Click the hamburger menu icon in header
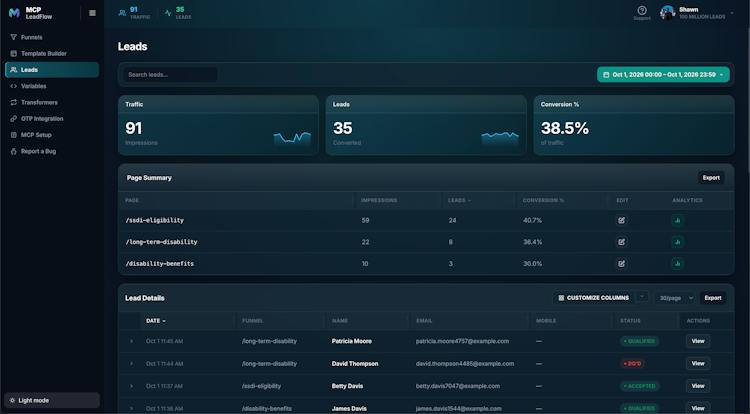Screen dimensions: 750x414 click(92, 13)
